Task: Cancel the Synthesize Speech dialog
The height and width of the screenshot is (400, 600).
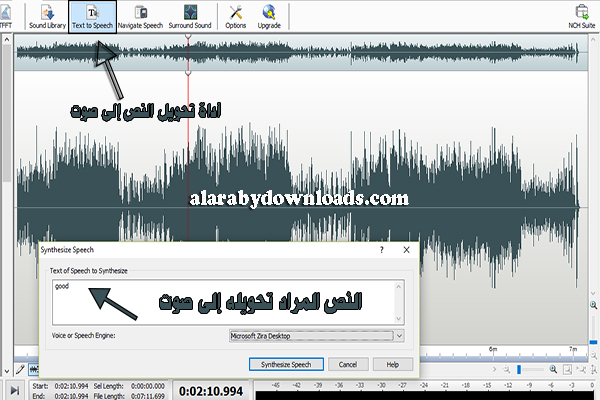Action: [x=350, y=365]
